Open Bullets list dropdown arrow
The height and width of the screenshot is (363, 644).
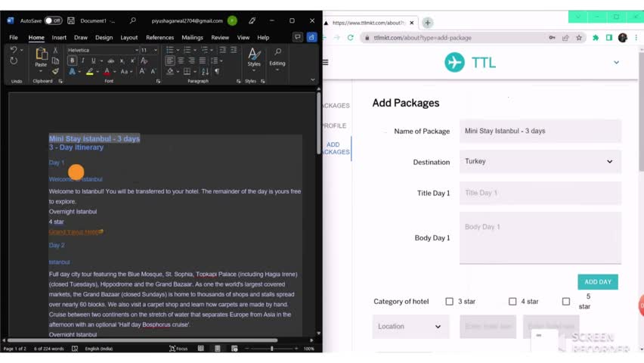(178, 50)
